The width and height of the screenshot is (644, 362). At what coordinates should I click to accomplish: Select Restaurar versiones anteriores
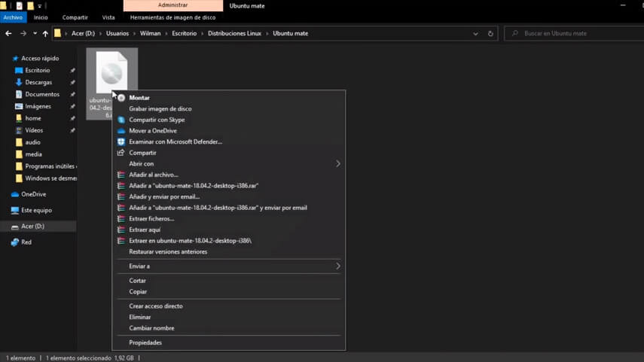tap(168, 252)
